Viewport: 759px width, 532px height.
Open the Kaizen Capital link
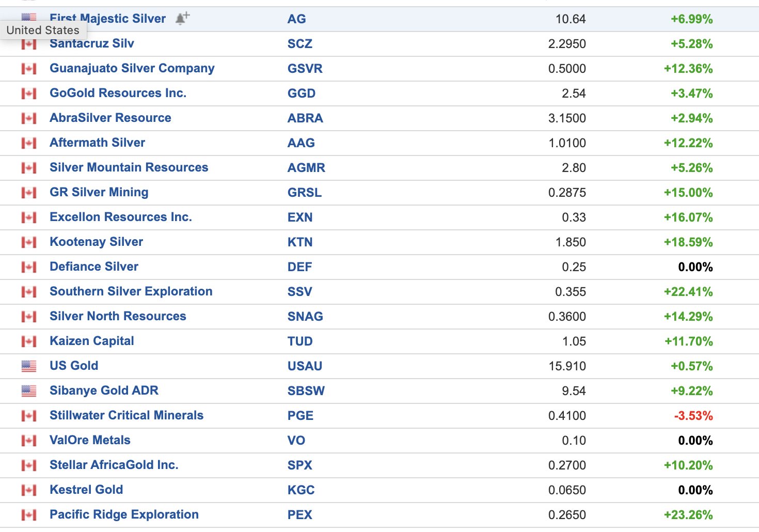point(91,341)
